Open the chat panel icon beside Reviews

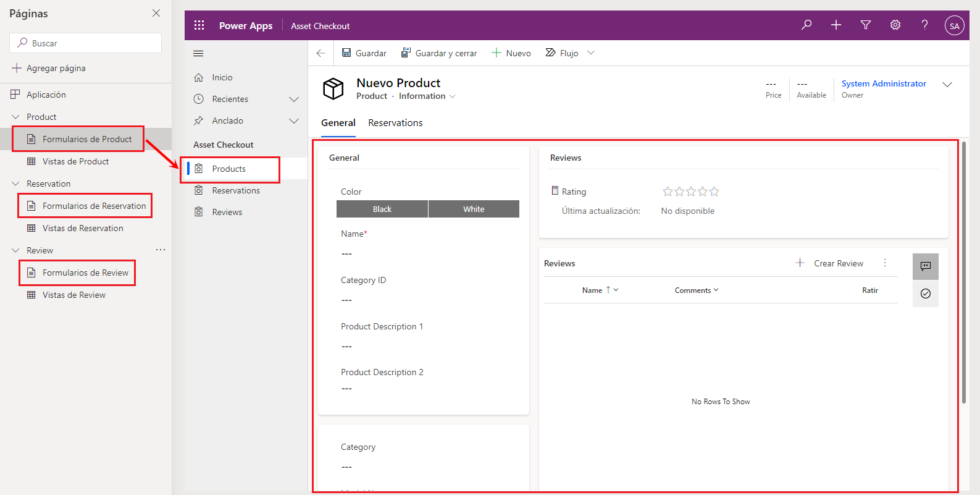coord(925,266)
